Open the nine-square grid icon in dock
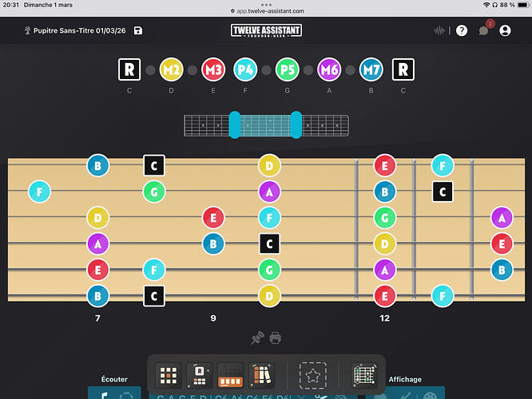This screenshot has width=532, height=399. click(x=169, y=375)
